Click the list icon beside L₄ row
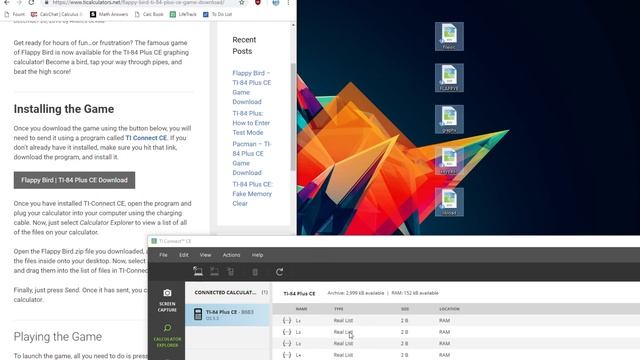The height and width of the screenshot is (360, 640). tap(287, 355)
